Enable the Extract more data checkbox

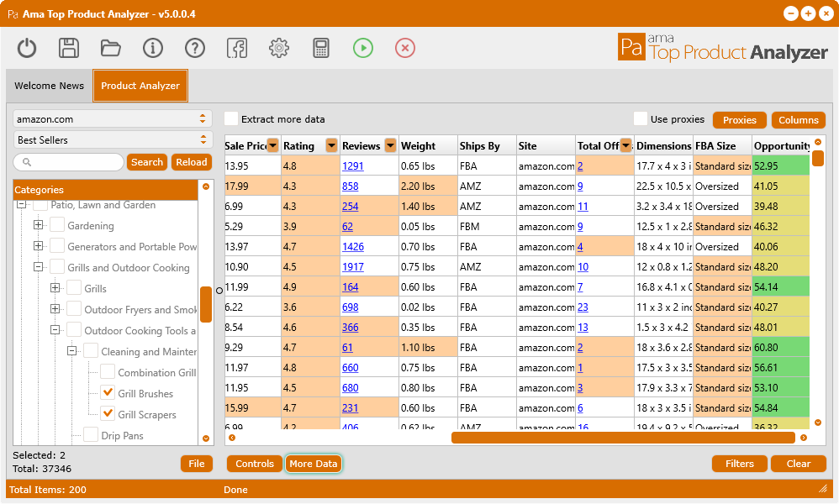[x=231, y=119]
